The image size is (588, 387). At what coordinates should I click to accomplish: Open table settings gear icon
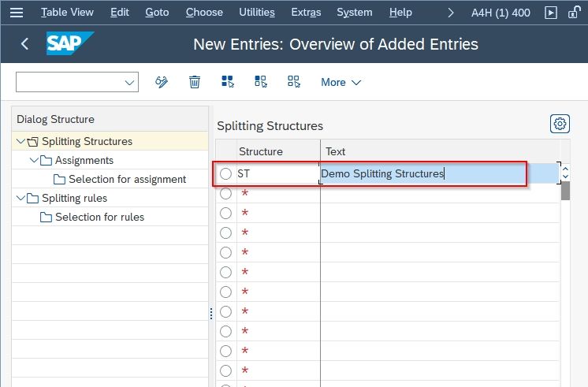click(560, 124)
